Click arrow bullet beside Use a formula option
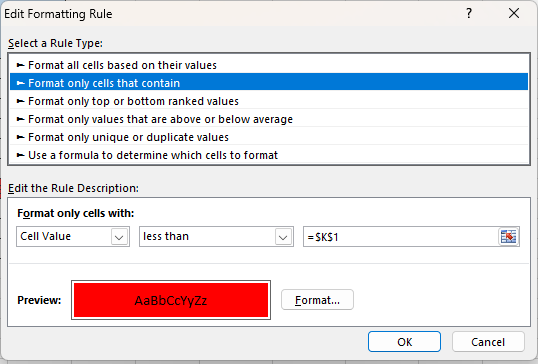 (x=21, y=155)
